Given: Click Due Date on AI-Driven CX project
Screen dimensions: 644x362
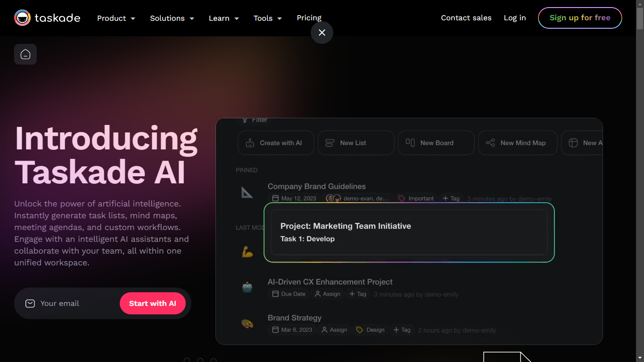Looking at the screenshot, I should tap(289, 294).
